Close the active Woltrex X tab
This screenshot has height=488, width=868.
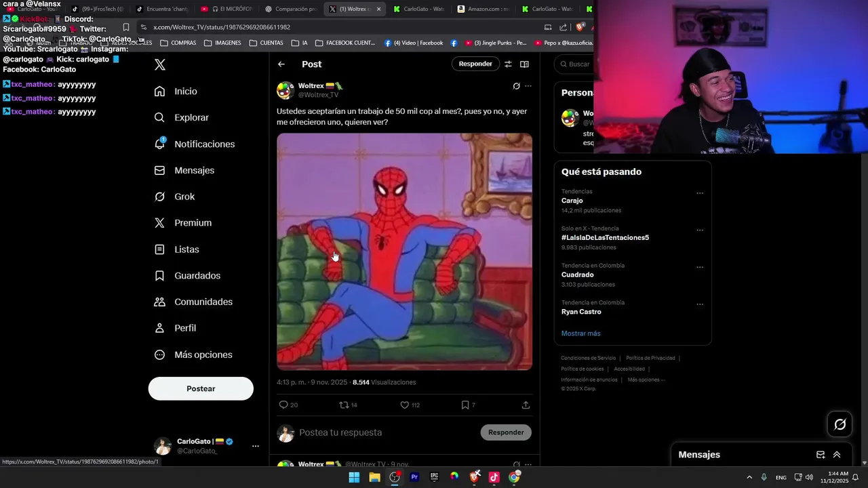[378, 9]
